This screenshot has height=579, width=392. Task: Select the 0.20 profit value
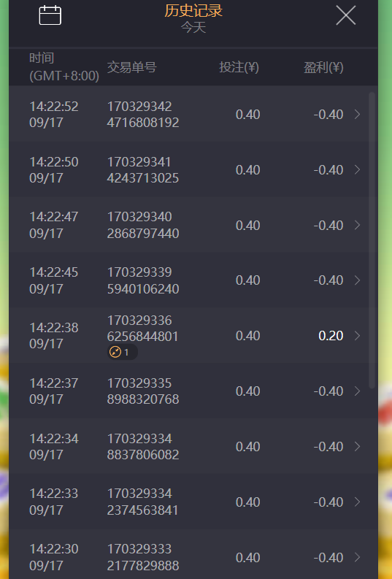(331, 336)
